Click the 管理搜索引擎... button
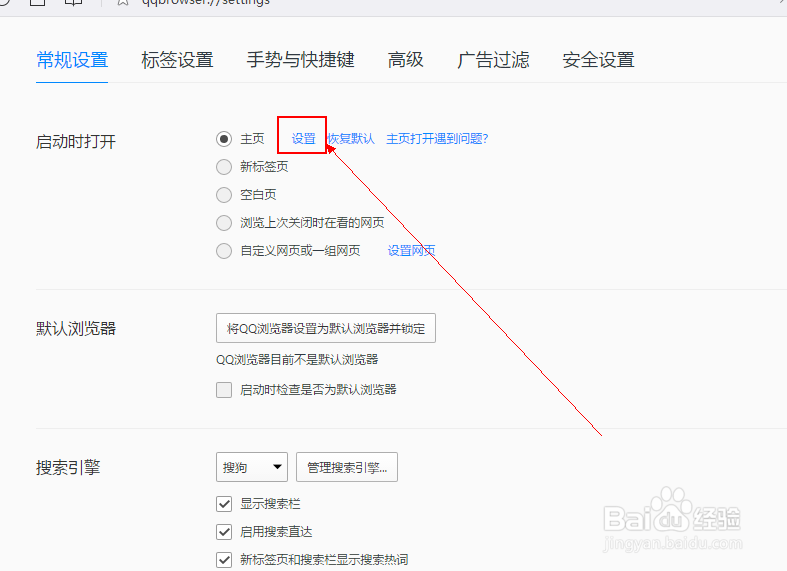 pyautogui.click(x=347, y=467)
